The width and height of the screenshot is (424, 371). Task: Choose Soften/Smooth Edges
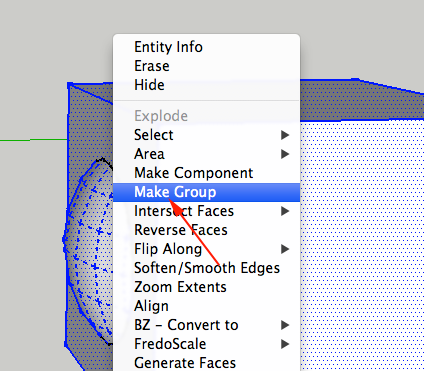(x=206, y=268)
